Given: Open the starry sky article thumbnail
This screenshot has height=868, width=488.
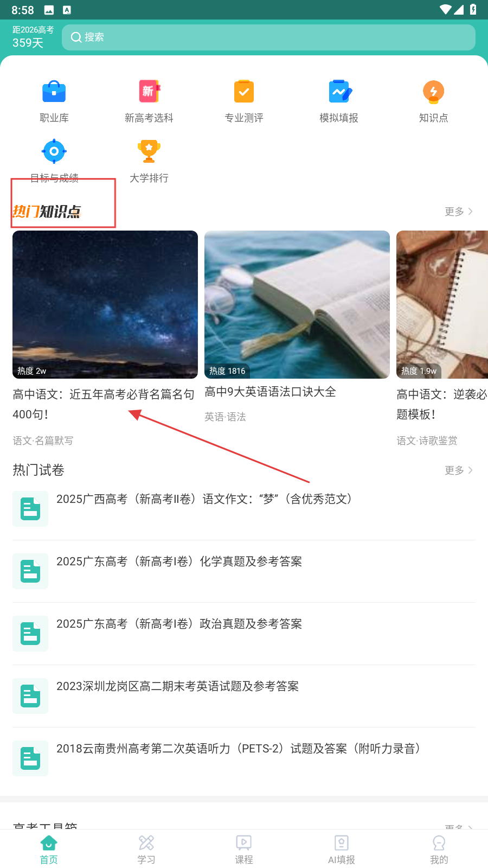Looking at the screenshot, I should pyautogui.click(x=105, y=304).
